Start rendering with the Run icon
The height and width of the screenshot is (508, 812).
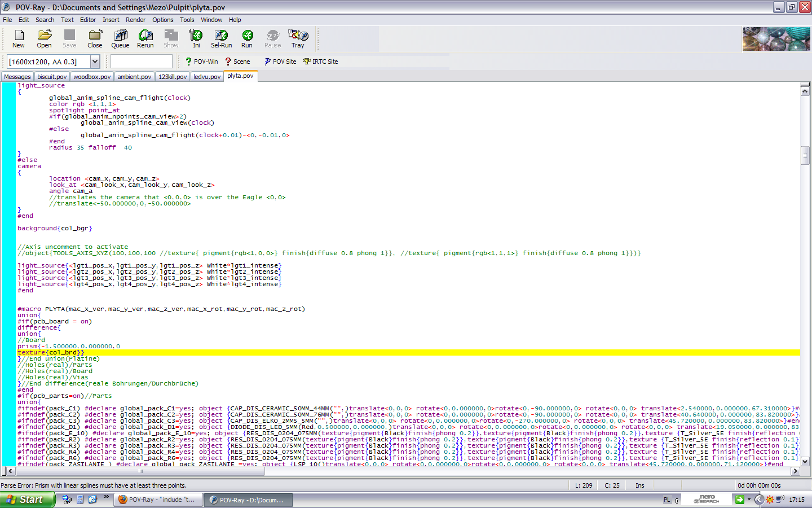coord(247,38)
